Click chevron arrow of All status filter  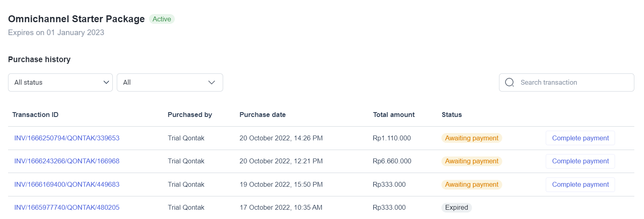[x=106, y=82]
